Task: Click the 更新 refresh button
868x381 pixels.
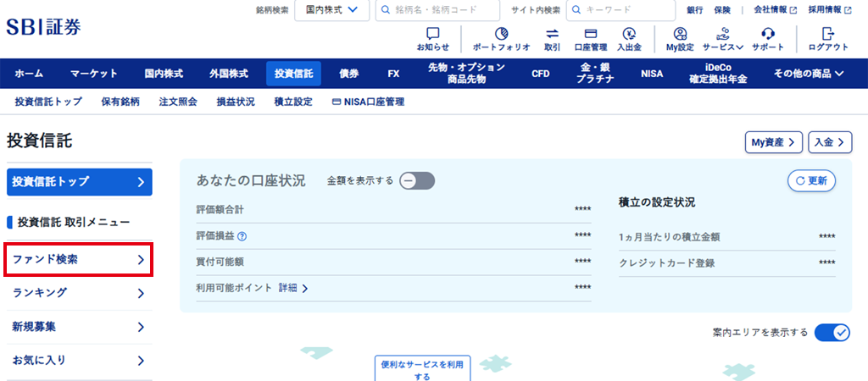Action: (x=811, y=181)
